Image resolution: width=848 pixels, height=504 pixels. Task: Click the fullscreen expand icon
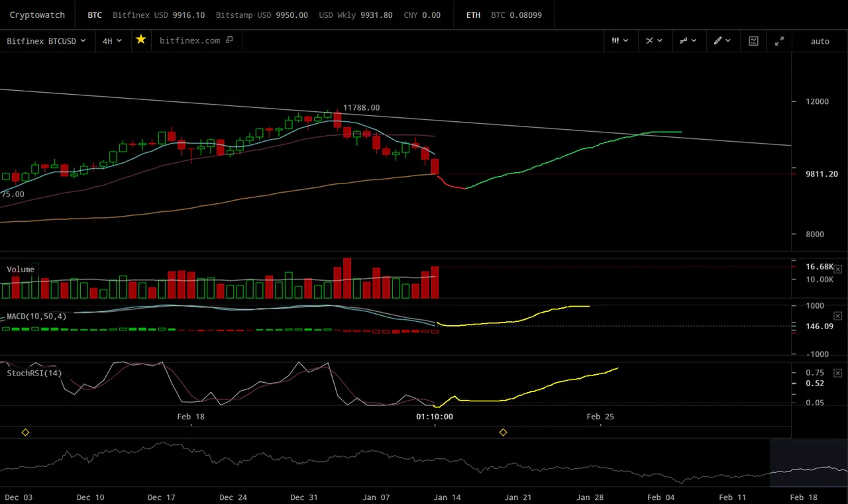click(x=779, y=41)
